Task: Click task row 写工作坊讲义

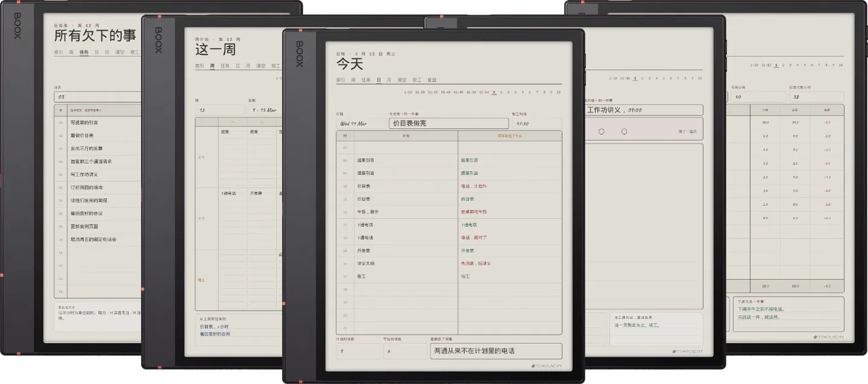Action: tap(97, 174)
